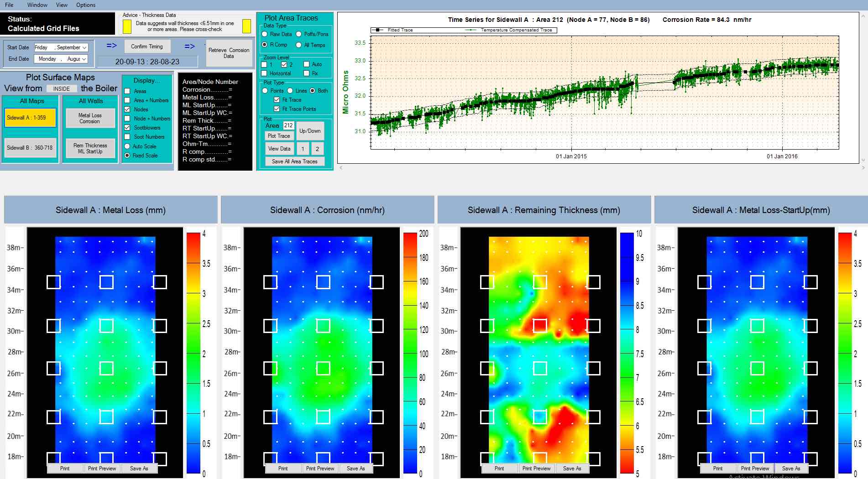Select Points plot type
The height and width of the screenshot is (479, 868).
tap(265, 91)
